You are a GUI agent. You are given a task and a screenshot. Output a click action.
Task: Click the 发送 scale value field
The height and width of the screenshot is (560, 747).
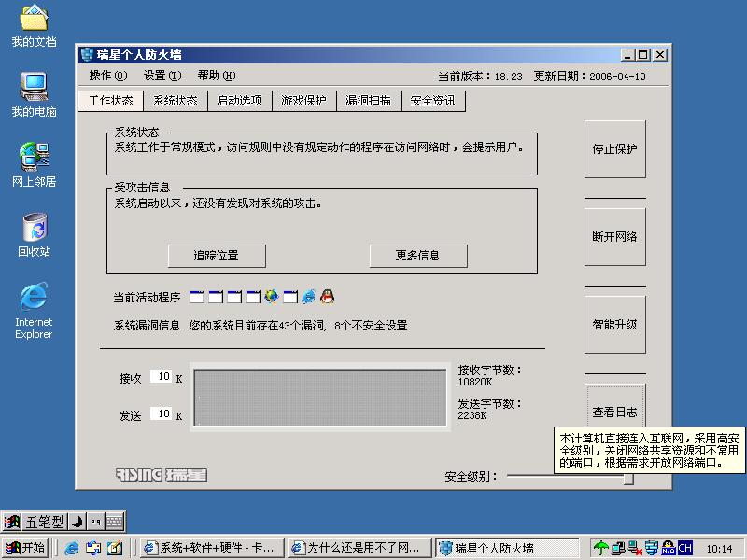[161, 413]
